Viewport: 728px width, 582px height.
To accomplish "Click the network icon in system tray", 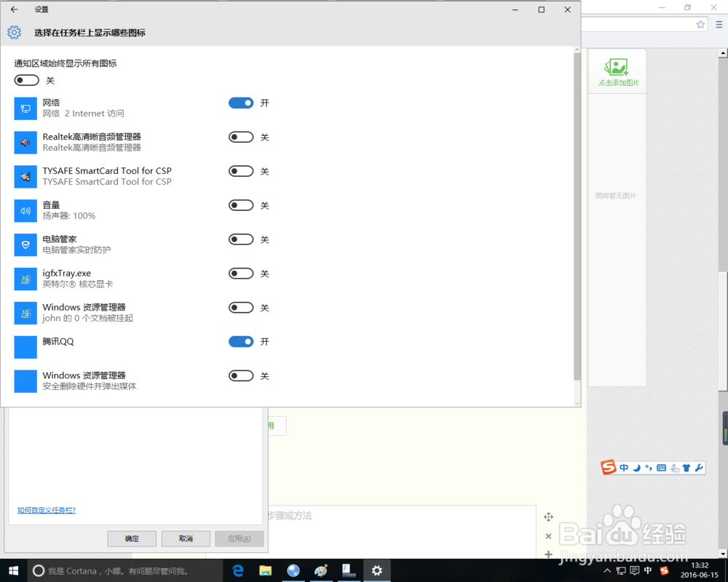I will (x=621, y=570).
